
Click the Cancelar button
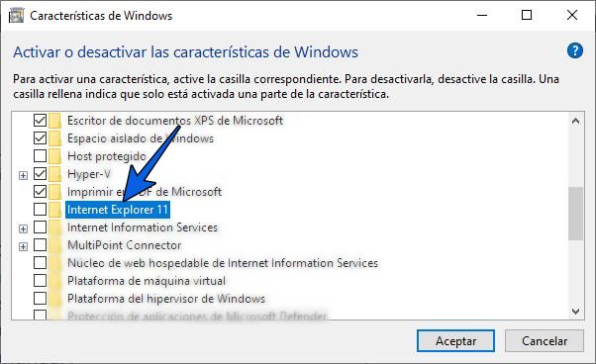[x=545, y=341]
